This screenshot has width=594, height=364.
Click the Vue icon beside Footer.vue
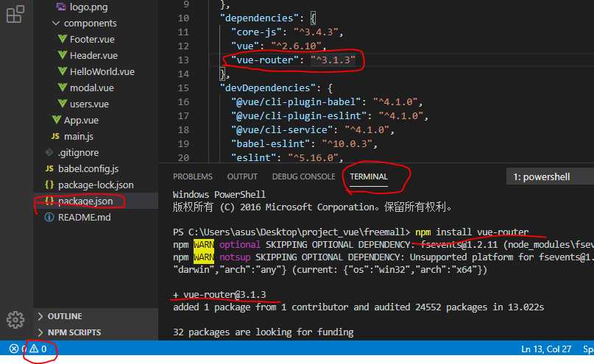[63, 39]
